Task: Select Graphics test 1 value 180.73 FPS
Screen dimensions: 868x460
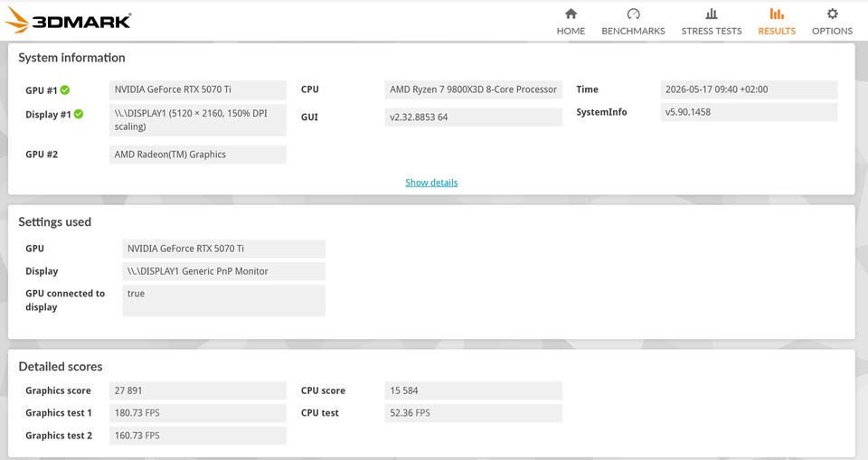Action: pos(198,413)
